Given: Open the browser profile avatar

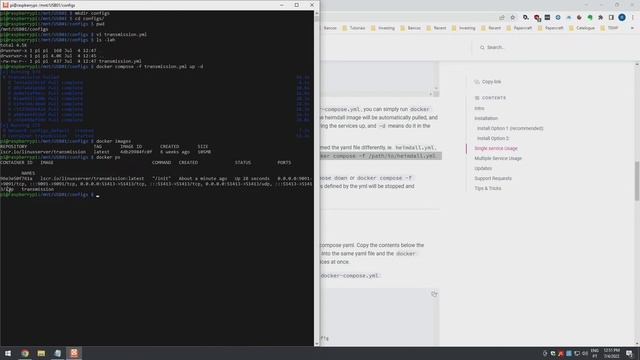Looking at the screenshot, I should 622,17.
